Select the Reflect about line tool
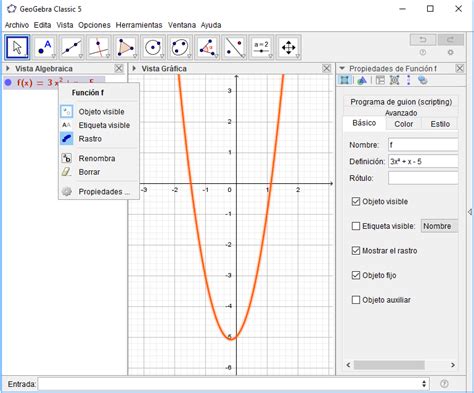Screen dimensions: 474x393 pos(234,47)
